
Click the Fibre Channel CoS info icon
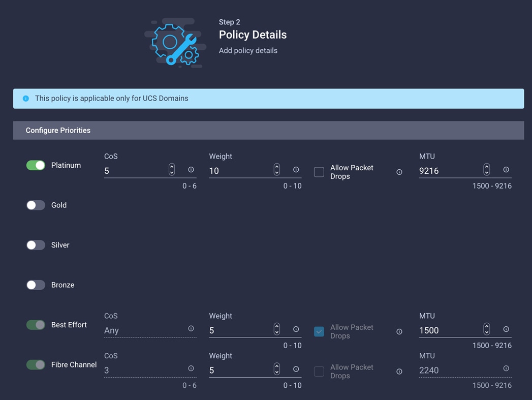pyautogui.click(x=191, y=368)
